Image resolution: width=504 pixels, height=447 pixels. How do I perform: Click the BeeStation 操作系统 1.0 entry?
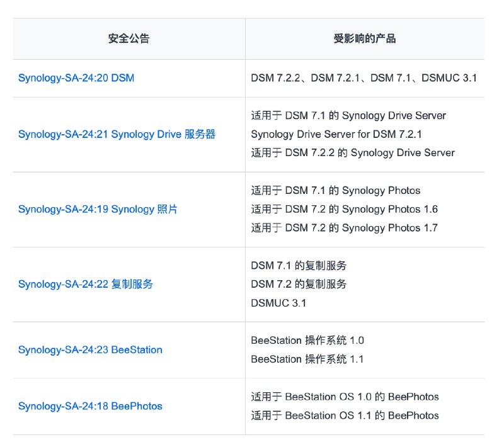point(307,341)
